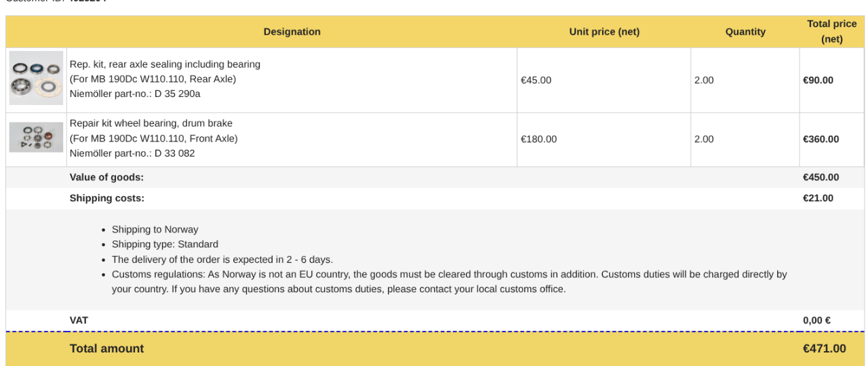The width and height of the screenshot is (868, 366).
Task: Select the Rep. kit rear axle sealing description
Action: point(165,64)
